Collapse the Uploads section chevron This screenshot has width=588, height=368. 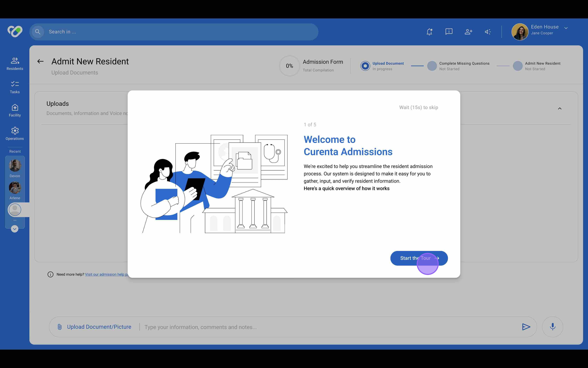(x=560, y=108)
